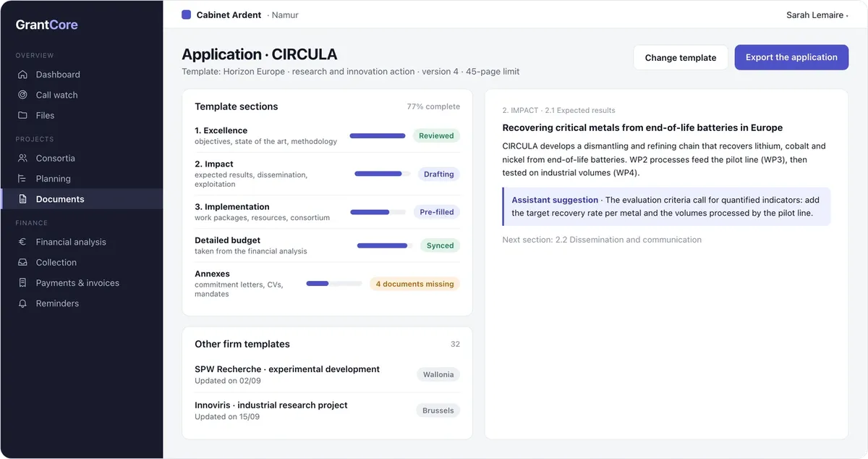This screenshot has height=459, width=868.
Task: Click the Wallonia tag
Action: [x=438, y=374]
